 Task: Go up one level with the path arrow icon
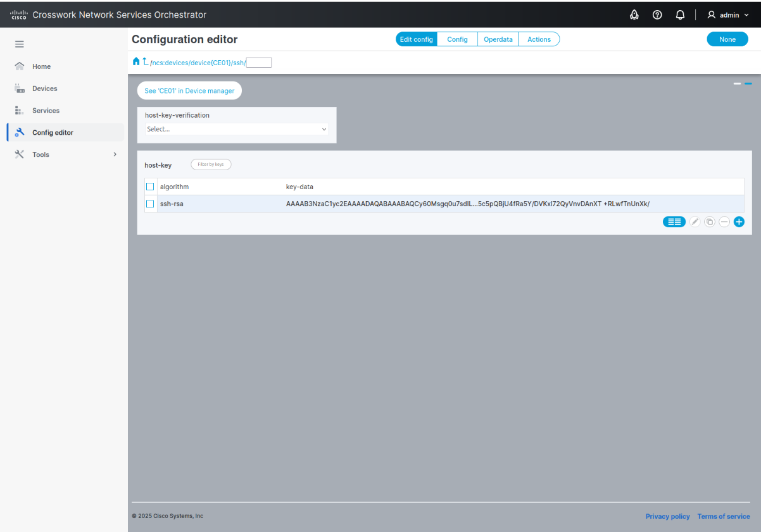point(145,61)
